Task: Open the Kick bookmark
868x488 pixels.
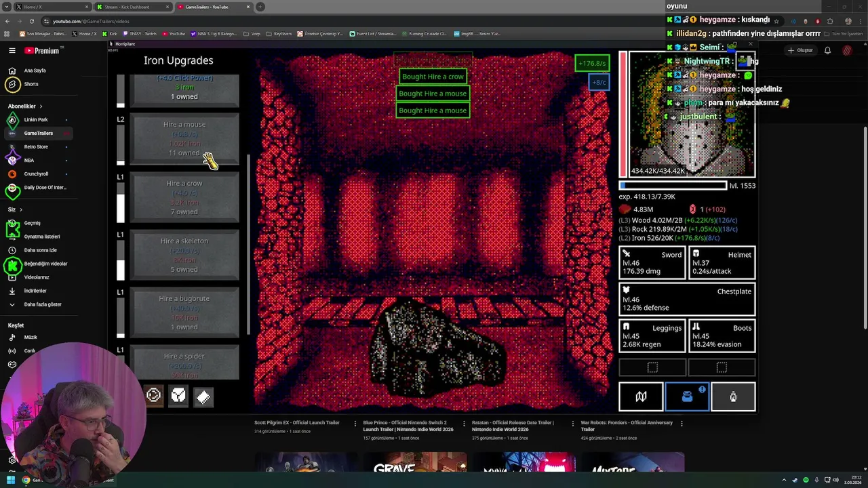Action: pyautogui.click(x=109, y=33)
